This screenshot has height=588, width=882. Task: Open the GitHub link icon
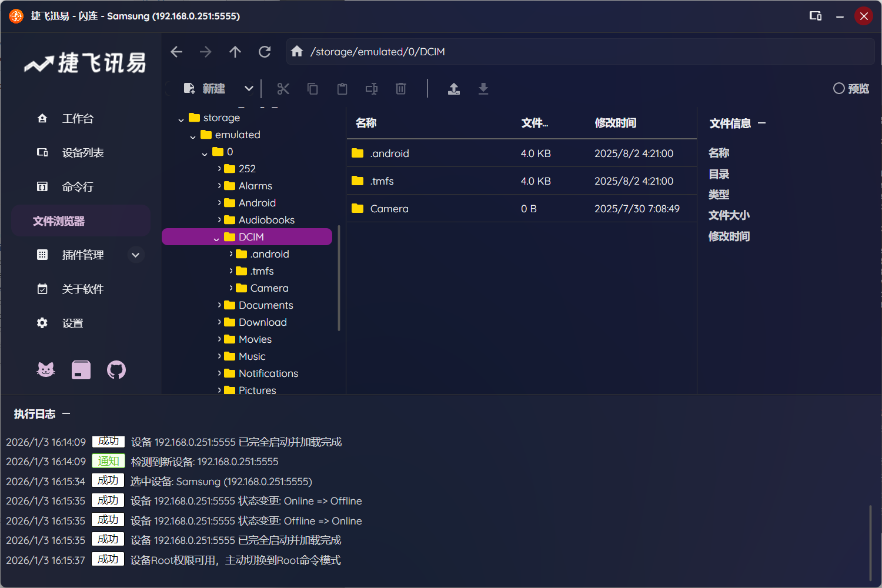(x=116, y=370)
